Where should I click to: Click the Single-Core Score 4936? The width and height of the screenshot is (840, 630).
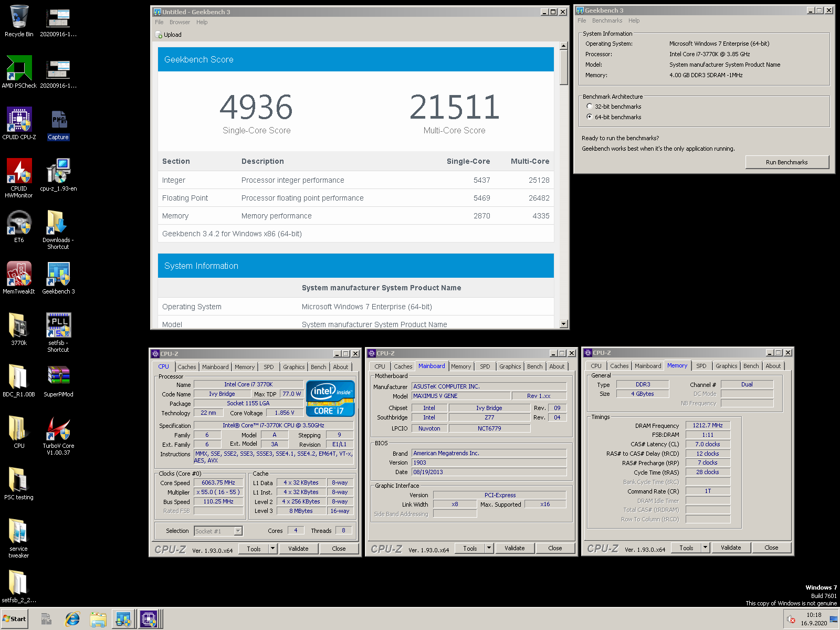point(256,107)
